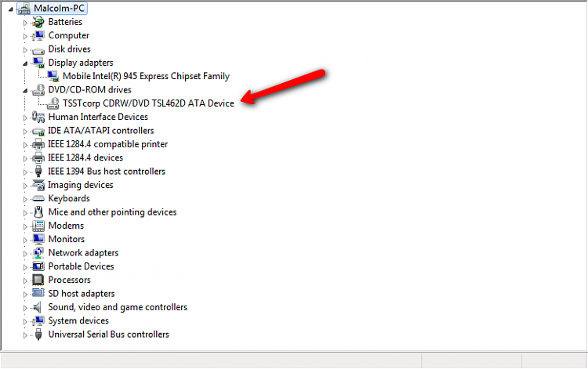Collapse the Display adapters node arrow

coord(25,63)
